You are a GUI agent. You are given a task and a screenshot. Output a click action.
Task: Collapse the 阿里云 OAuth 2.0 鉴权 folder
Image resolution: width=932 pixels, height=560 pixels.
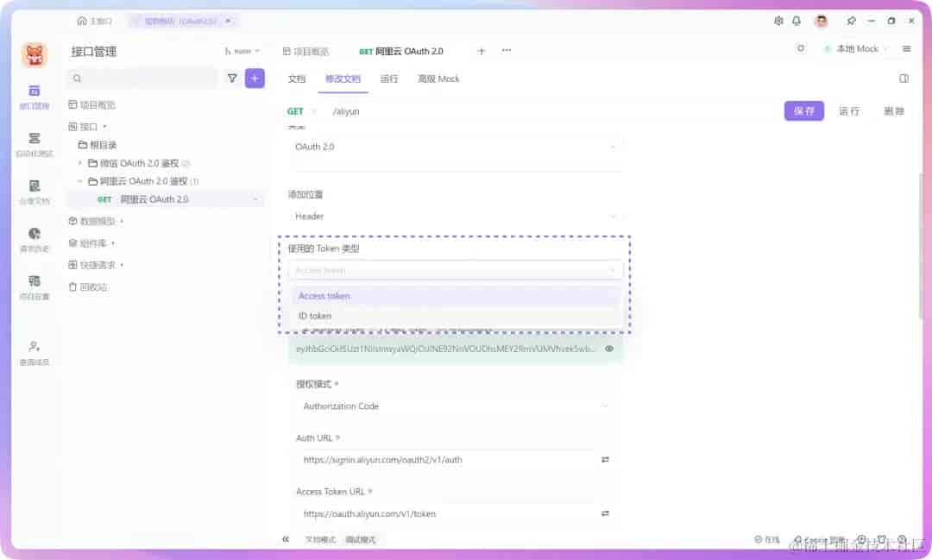tap(79, 180)
